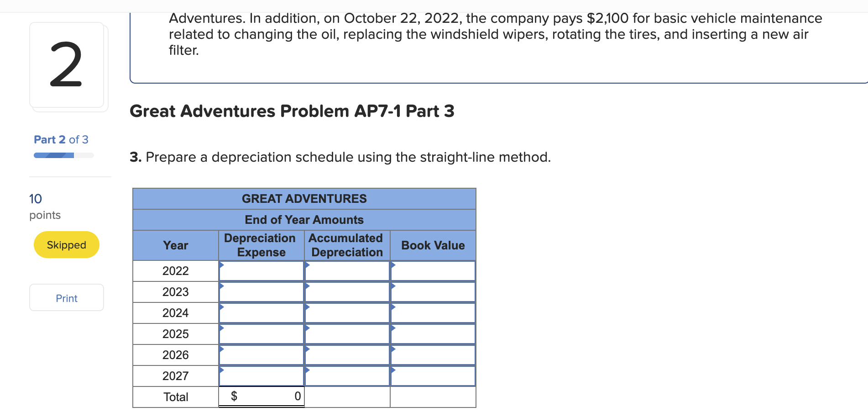Select the Depreciation Expense cell for 2026
868x418 pixels.
[261, 355]
